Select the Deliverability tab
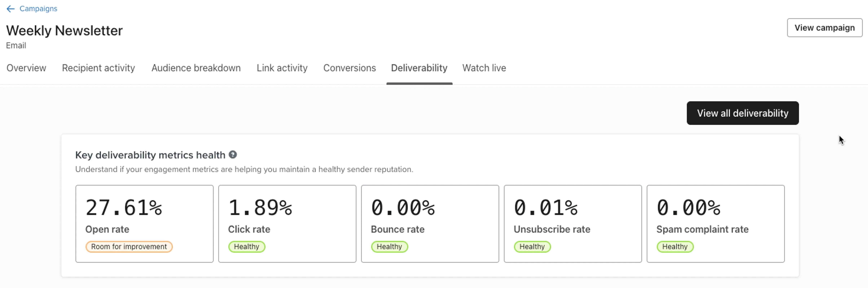The width and height of the screenshot is (868, 288). coord(419,68)
